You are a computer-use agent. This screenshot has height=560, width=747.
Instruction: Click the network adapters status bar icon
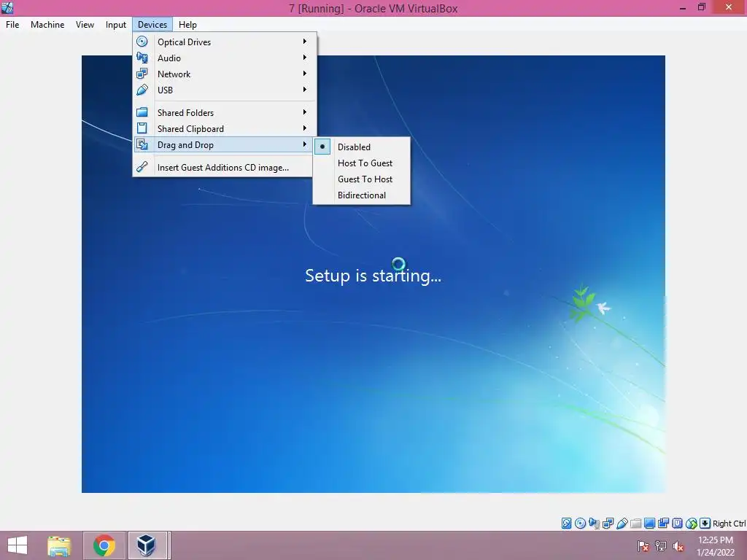608,524
